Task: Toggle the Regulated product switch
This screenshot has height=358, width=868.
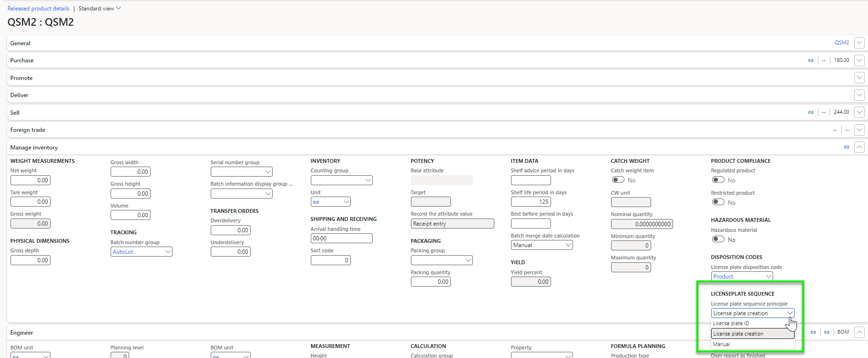Action: 718,180
